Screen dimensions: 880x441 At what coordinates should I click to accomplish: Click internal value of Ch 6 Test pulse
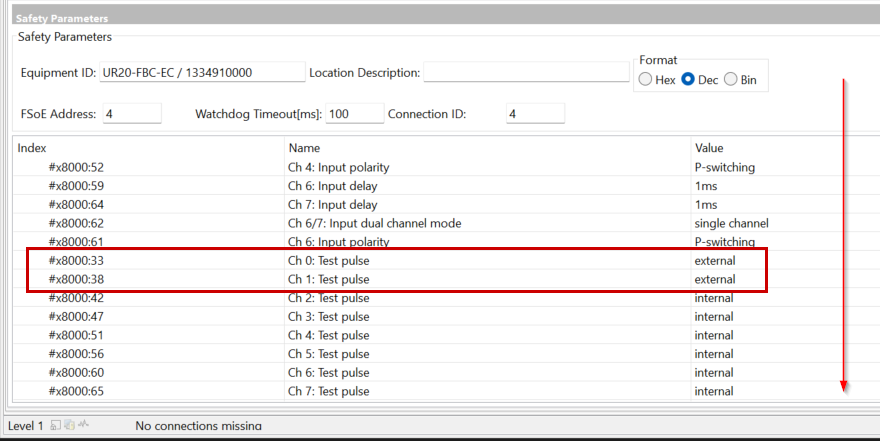coord(714,373)
